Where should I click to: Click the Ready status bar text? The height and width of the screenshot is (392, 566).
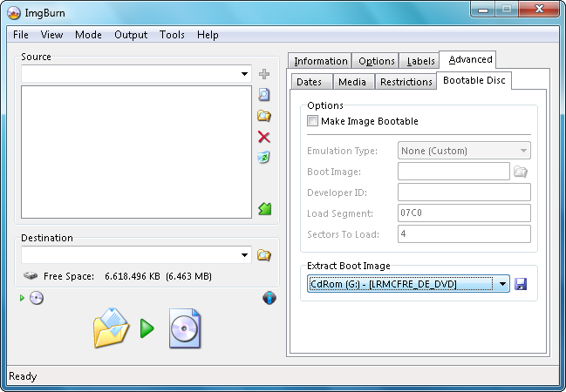tap(23, 376)
